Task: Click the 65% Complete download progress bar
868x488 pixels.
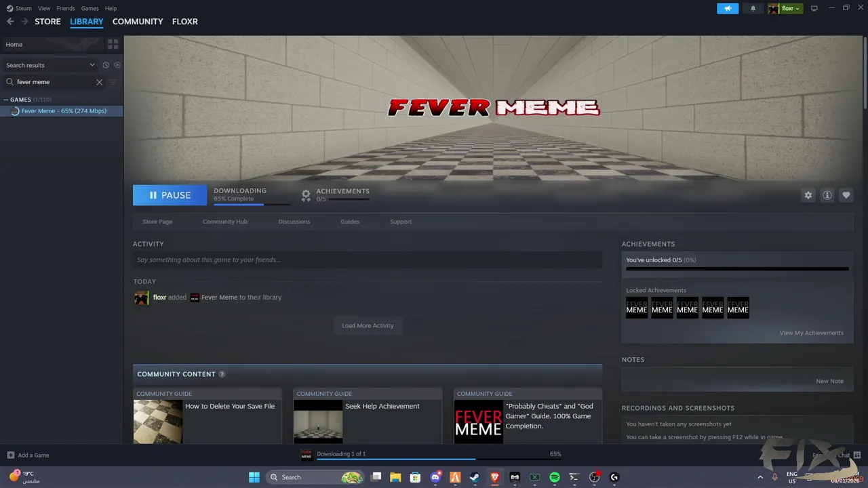Action: [x=252, y=204]
